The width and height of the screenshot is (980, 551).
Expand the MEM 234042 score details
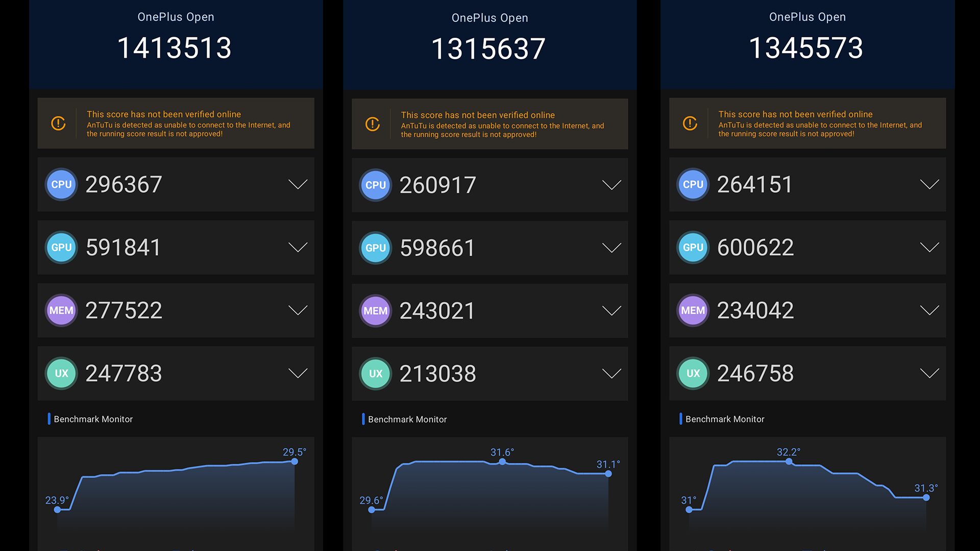(x=929, y=310)
